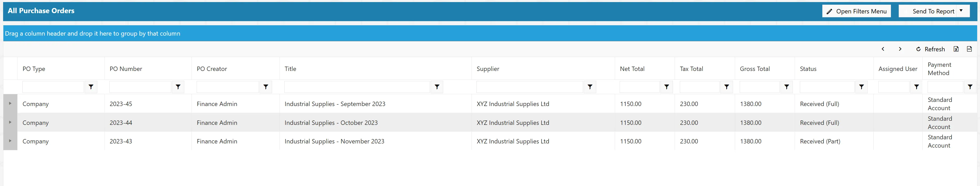This screenshot has height=186, width=980.
Task: Open the filter icon for Supplier column
Action: [590, 87]
